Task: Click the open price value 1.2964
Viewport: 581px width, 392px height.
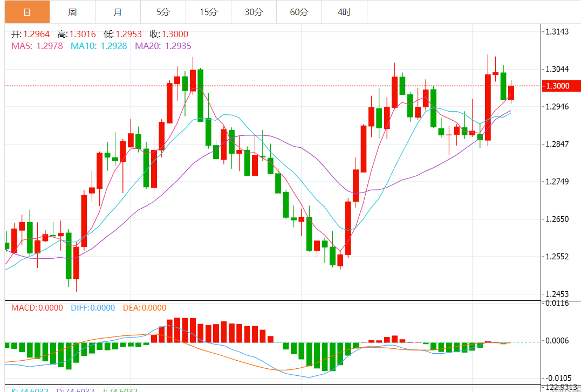Action: point(36,35)
